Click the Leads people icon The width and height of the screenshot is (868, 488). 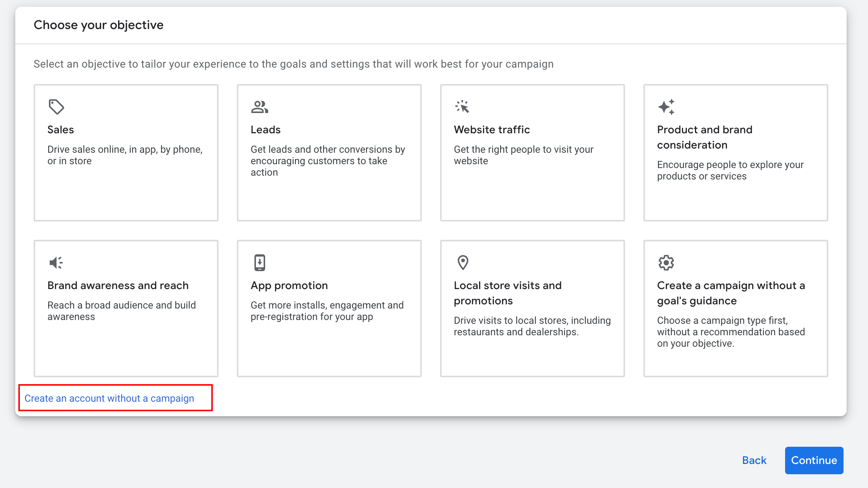click(x=259, y=107)
